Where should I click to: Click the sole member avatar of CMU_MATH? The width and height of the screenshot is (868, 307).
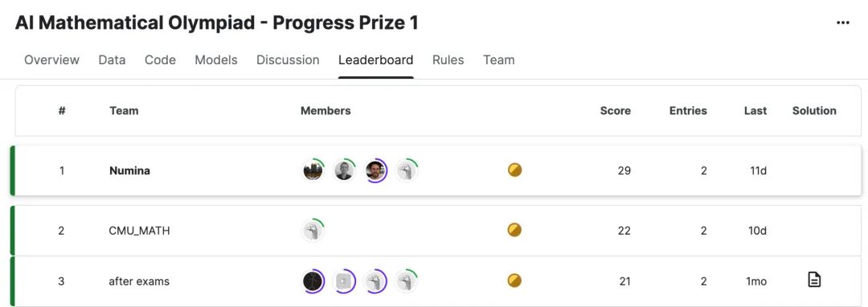[x=313, y=230]
